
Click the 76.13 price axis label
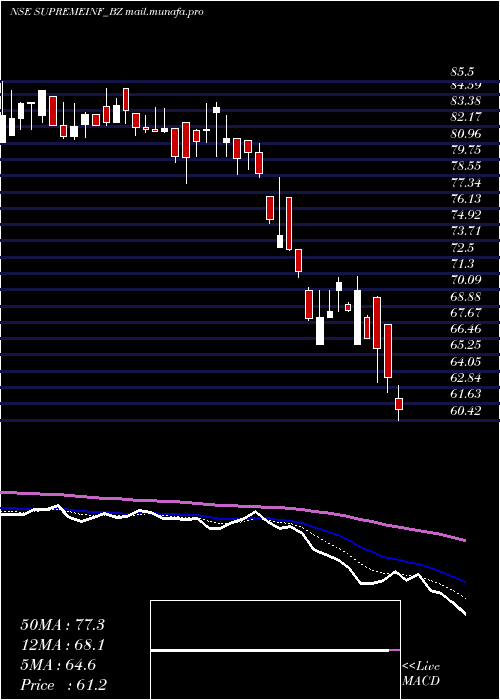pyautogui.click(x=466, y=198)
